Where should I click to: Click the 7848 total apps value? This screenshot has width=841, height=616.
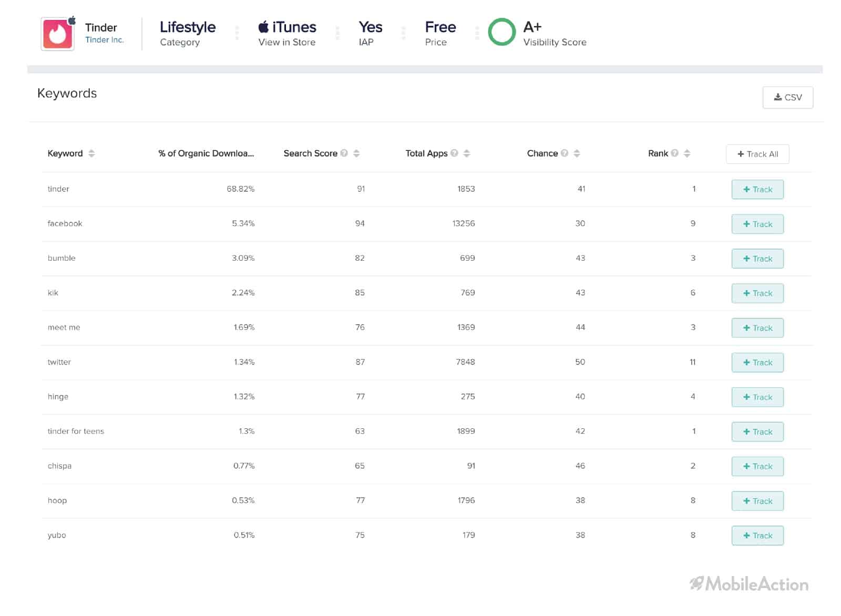[465, 362]
